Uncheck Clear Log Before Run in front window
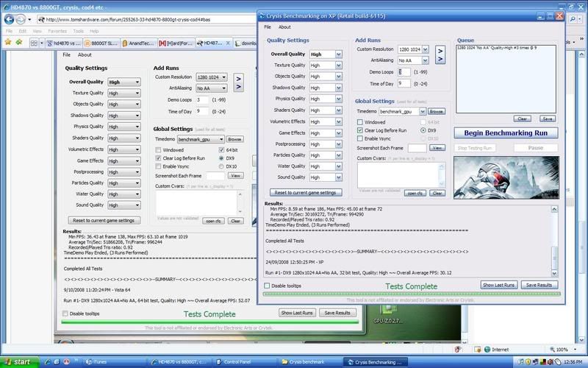 click(360, 130)
